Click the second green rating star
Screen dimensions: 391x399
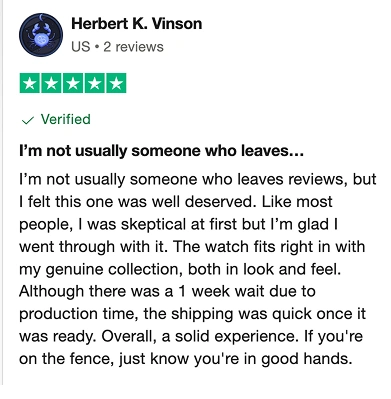51,83
